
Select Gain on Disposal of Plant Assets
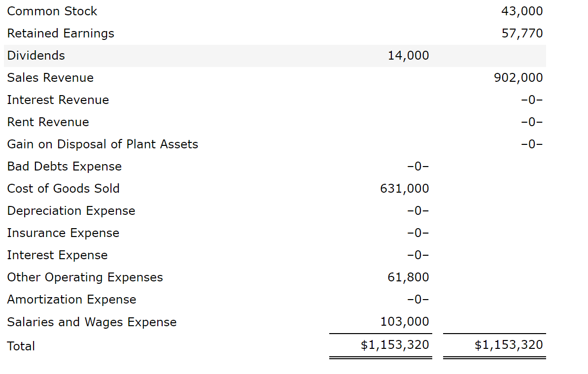click(x=103, y=144)
